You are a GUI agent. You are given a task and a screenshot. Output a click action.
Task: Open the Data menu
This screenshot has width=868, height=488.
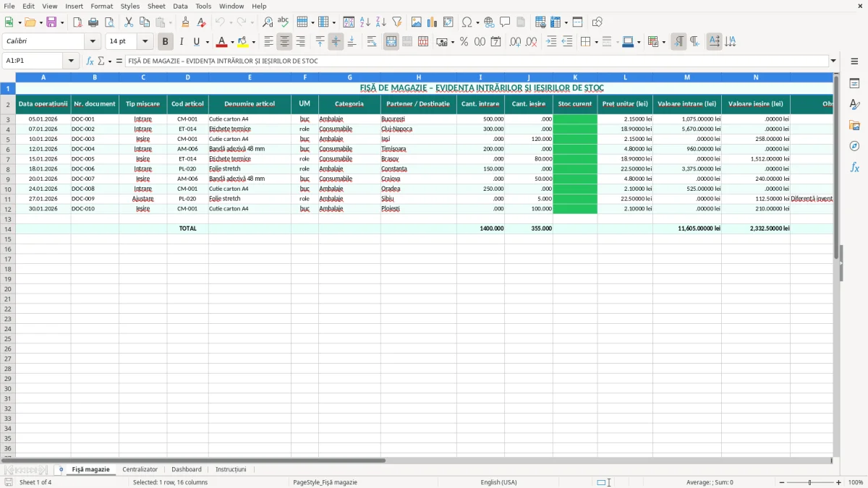click(180, 6)
